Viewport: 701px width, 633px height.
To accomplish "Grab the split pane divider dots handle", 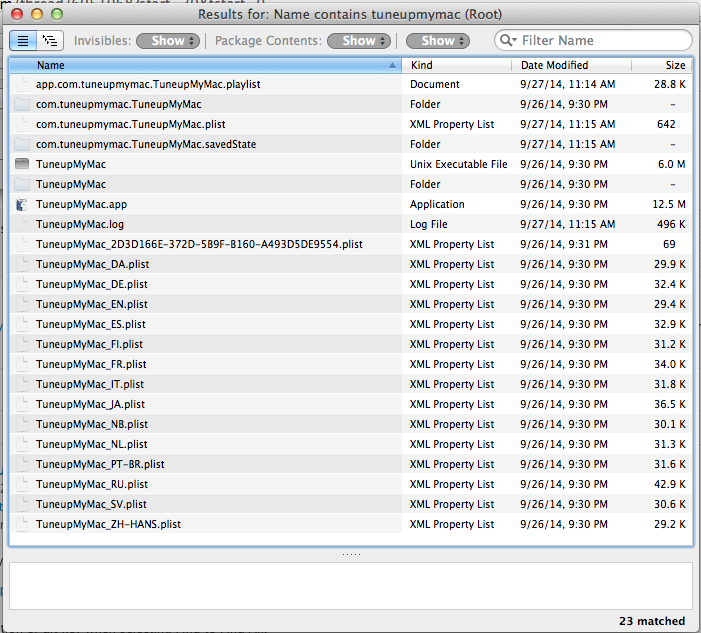I will (351, 554).
